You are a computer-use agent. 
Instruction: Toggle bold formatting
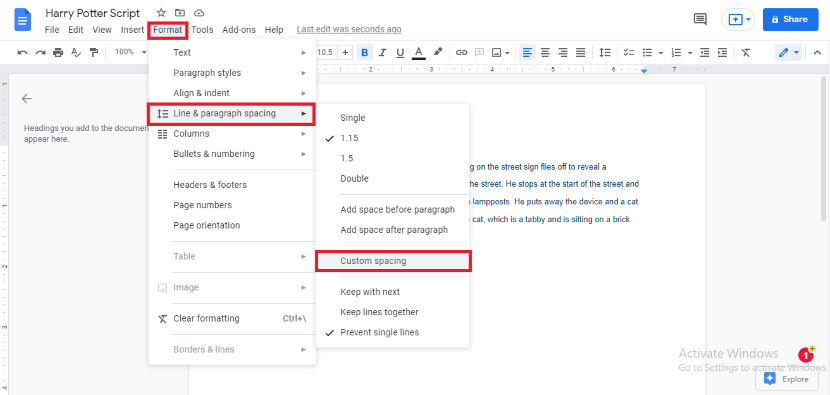point(364,52)
